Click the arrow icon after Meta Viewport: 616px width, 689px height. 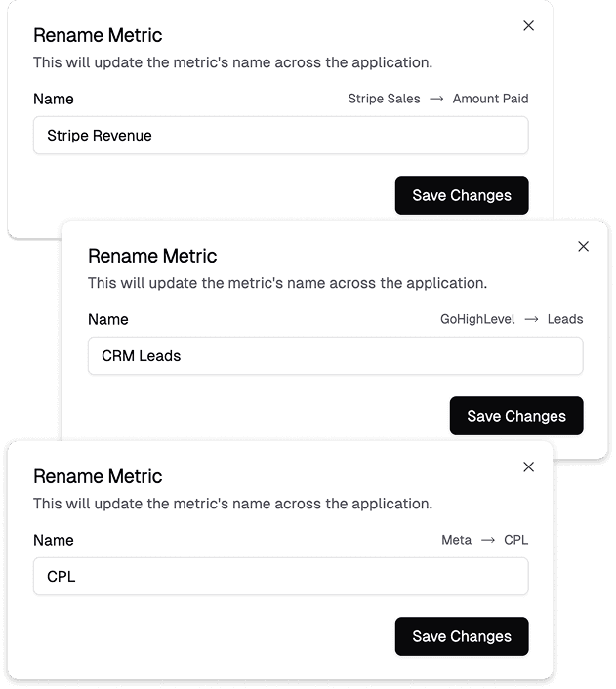[487, 540]
